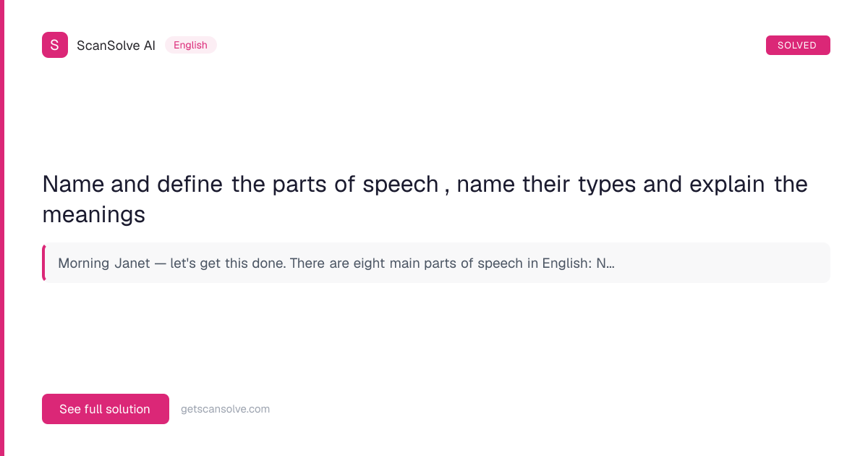The image size is (868, 456).
Task: Click the ScanSolve AI title text
Action: click(116, 45)
